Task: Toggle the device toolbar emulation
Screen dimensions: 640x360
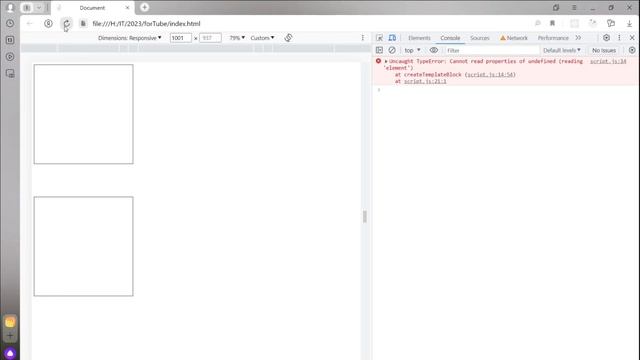Action: tap(392, 38)
